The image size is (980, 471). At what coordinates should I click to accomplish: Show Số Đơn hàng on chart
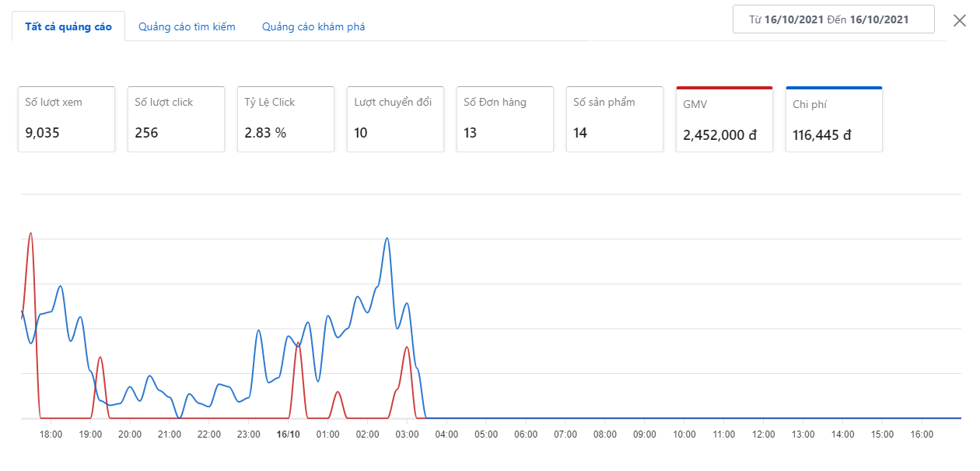pos(505,119)
